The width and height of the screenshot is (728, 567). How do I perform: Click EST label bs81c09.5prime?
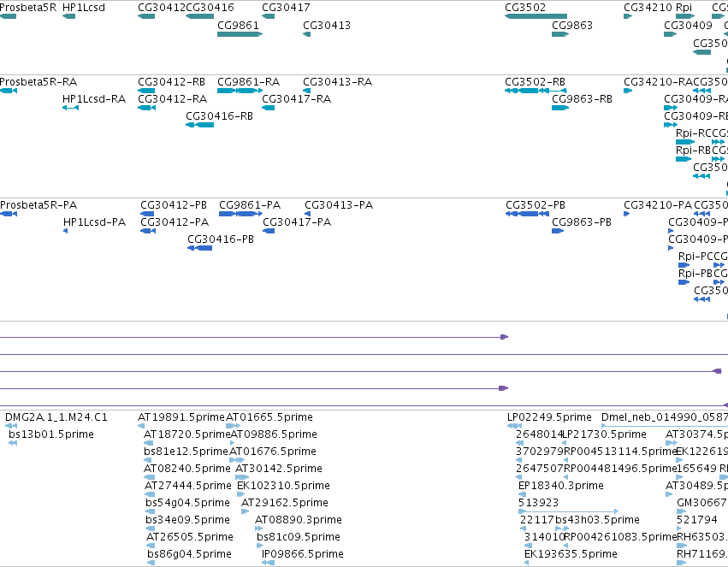(298, 537)
